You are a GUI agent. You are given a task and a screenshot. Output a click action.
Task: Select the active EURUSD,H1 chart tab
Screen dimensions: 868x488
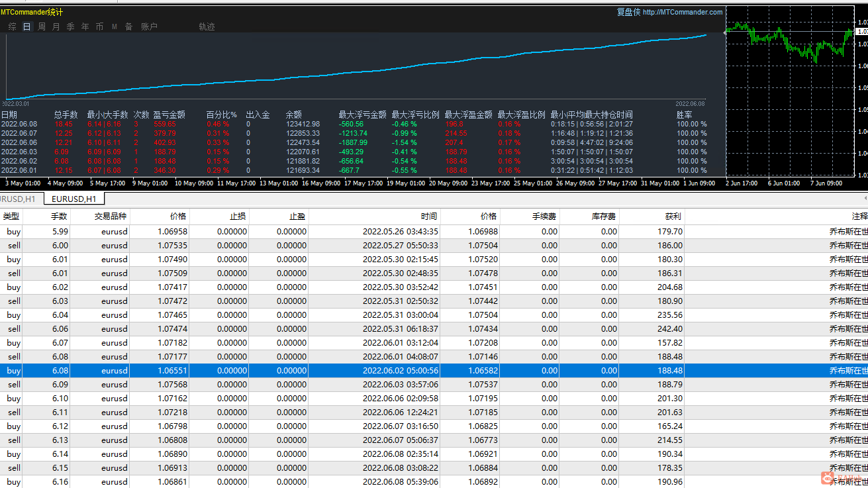coord(73,199)
